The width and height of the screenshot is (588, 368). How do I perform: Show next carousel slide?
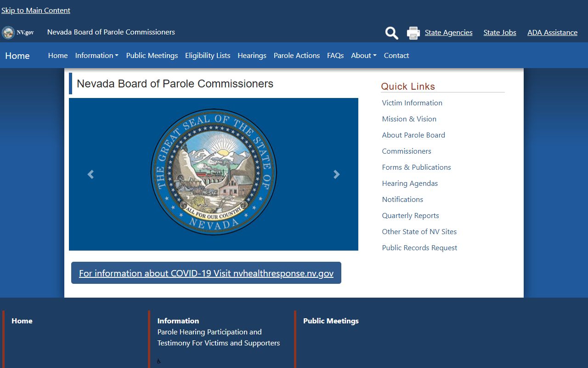337,174
